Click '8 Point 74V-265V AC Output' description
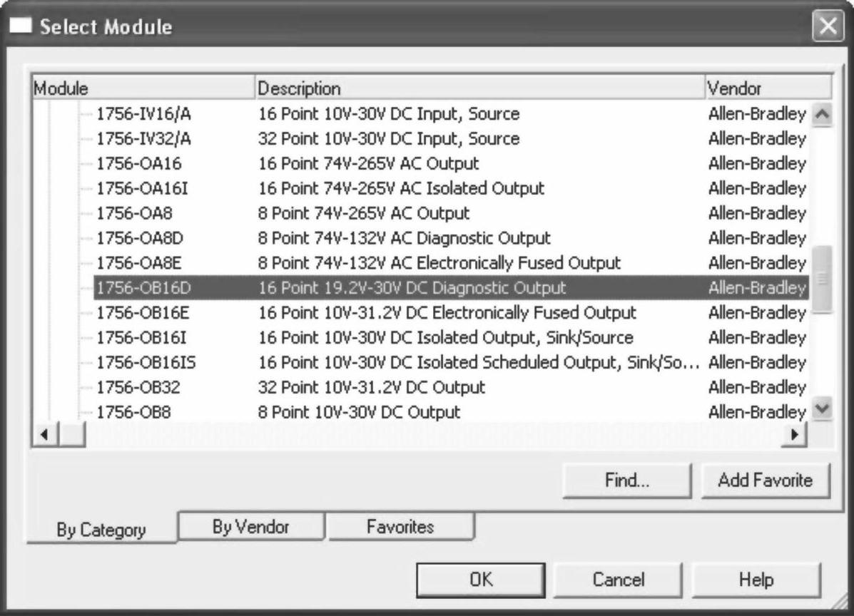Image resolution: width=854 pixels, height=616 pixels. point(364,213)
